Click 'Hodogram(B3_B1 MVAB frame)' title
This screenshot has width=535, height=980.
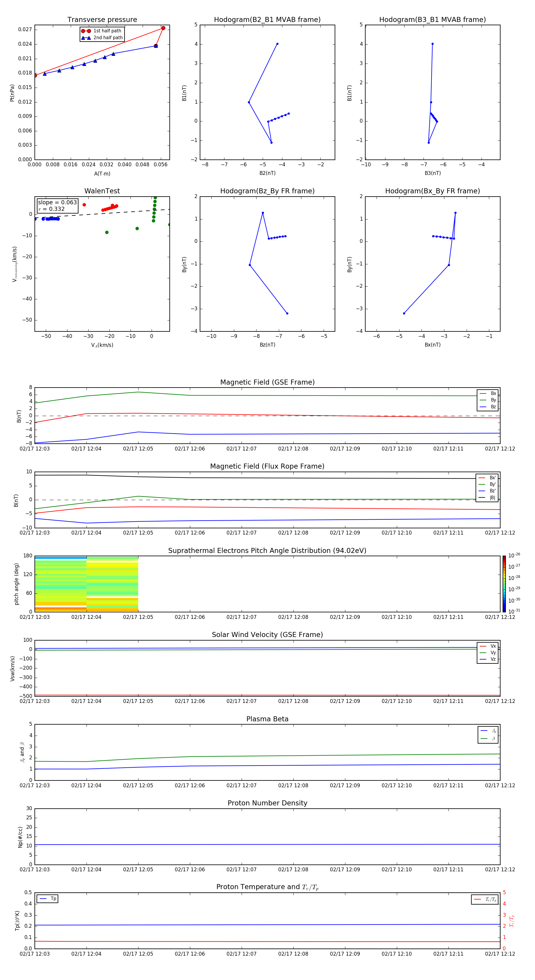[432, 19]
